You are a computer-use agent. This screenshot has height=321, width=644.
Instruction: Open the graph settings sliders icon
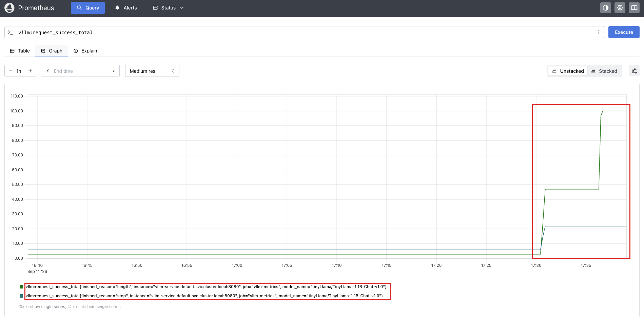point(634,71)
